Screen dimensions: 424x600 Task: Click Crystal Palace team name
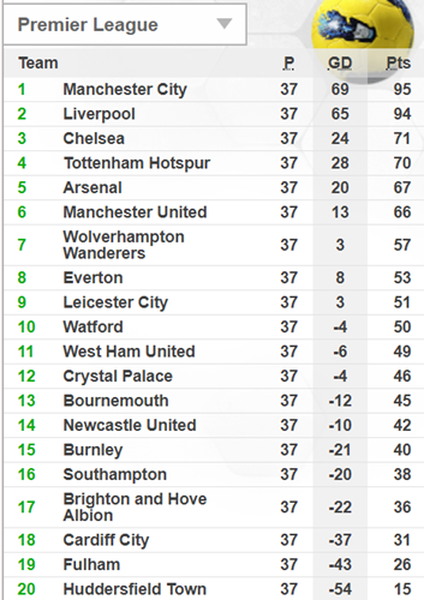pyautogui.click(x=118, y=377)
